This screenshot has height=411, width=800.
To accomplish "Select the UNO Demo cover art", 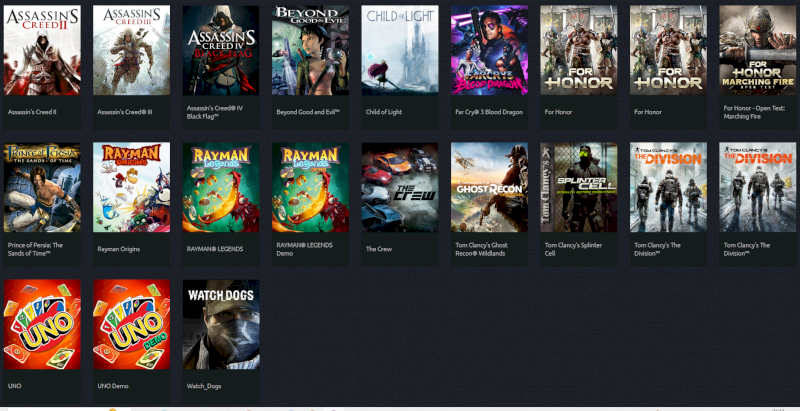I will point(131,324).
